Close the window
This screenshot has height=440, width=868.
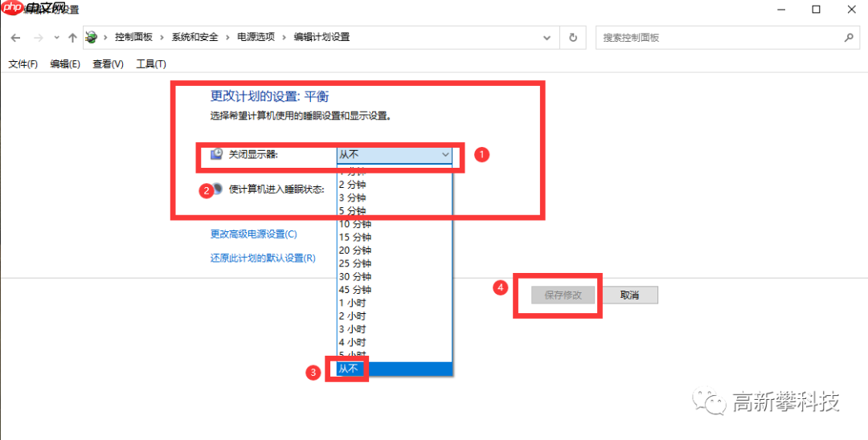(853, 9)
